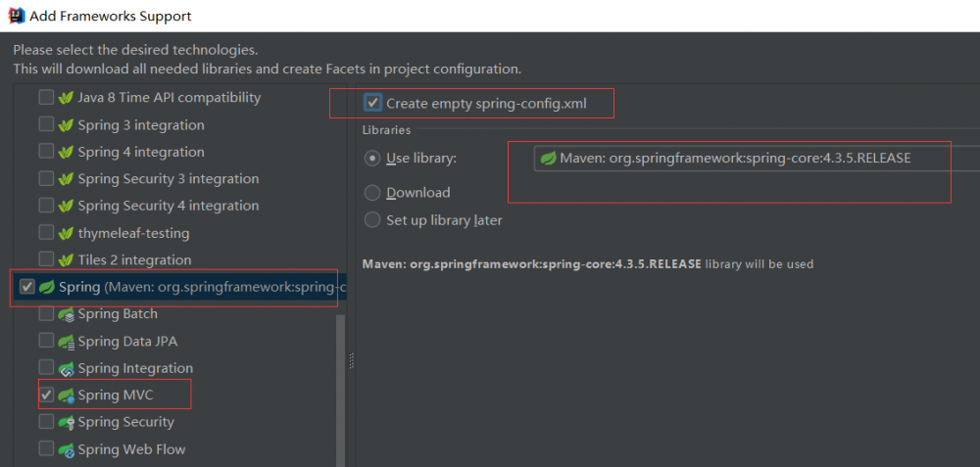Tick the Tiles 2 integration checkbox
This screenshot has height=467, width=980.
tap(46, 259)
